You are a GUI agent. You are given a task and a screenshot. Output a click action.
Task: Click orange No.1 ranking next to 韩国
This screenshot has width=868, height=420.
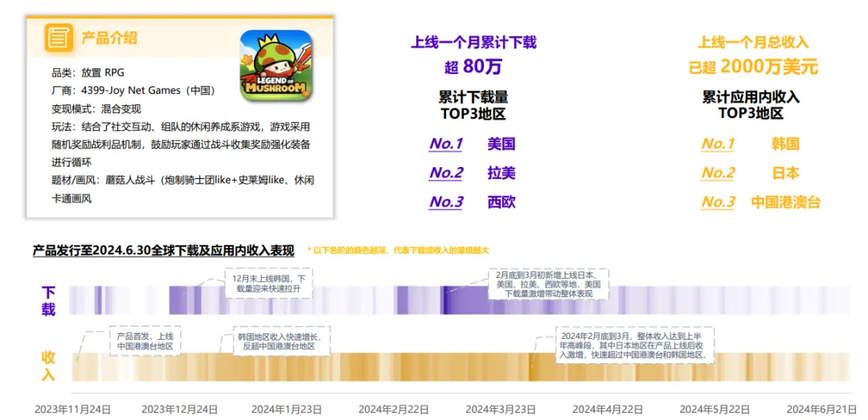(718, 144)
